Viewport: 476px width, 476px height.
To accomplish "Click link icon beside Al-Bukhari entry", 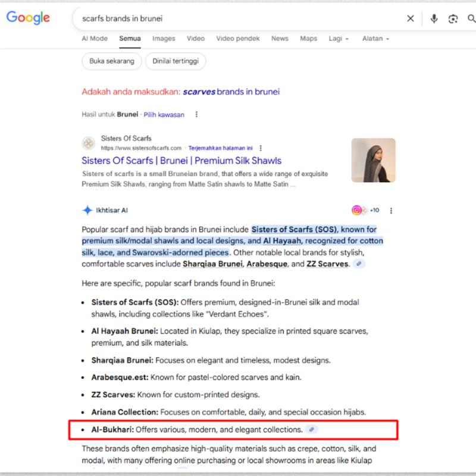I will tap(311, 429).
